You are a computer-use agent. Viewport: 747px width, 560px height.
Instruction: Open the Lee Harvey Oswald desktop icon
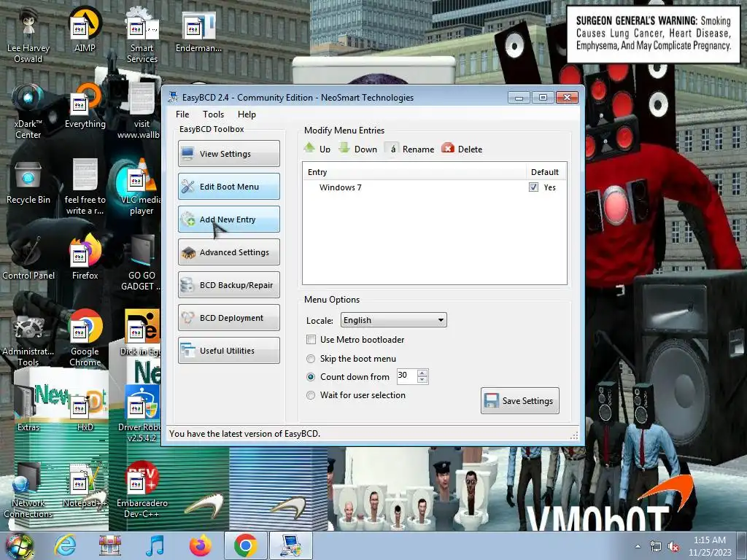pyautogui.click(x=28, y=36)
